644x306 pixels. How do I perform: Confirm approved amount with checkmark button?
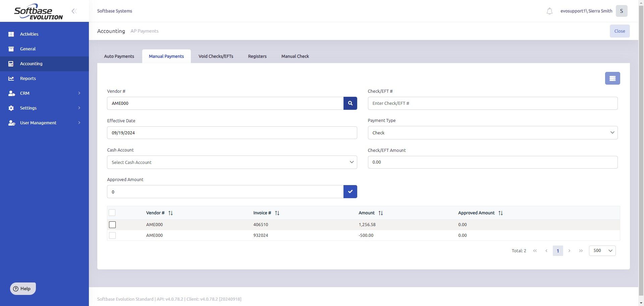tap(350, 191)
